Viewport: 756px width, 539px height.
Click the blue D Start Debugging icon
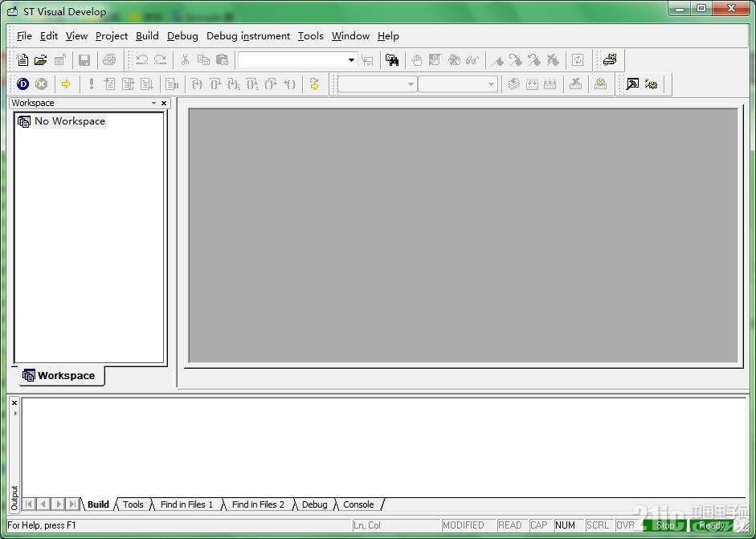(x=22, y=84)
